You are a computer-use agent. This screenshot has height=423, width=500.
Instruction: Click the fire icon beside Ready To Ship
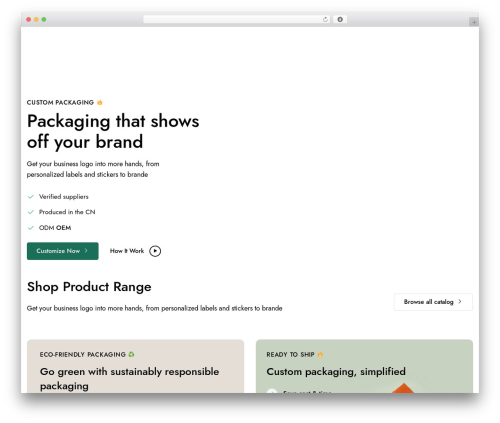click(x=320, y=355)
